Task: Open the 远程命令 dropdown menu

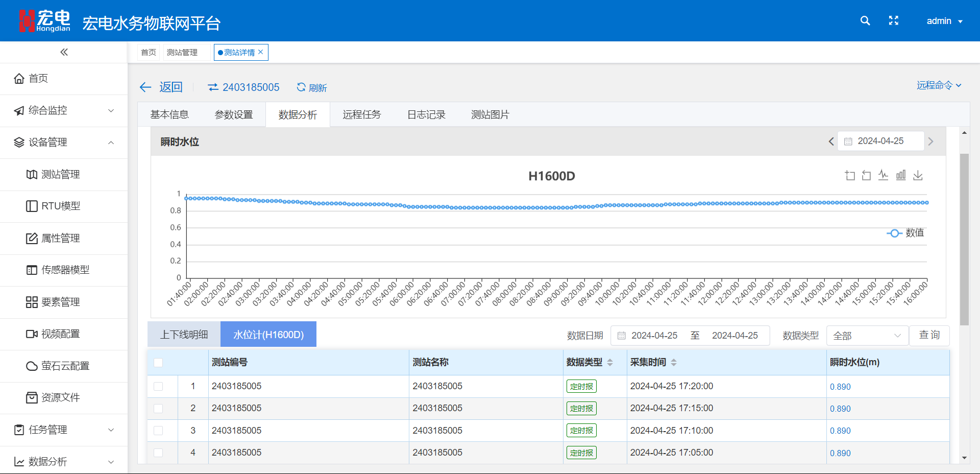Action: [939, 85]
